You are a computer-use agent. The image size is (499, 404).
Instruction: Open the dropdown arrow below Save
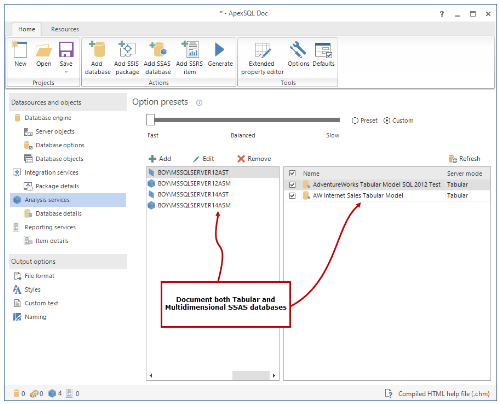pyautogui.click(x=66, y=72)
